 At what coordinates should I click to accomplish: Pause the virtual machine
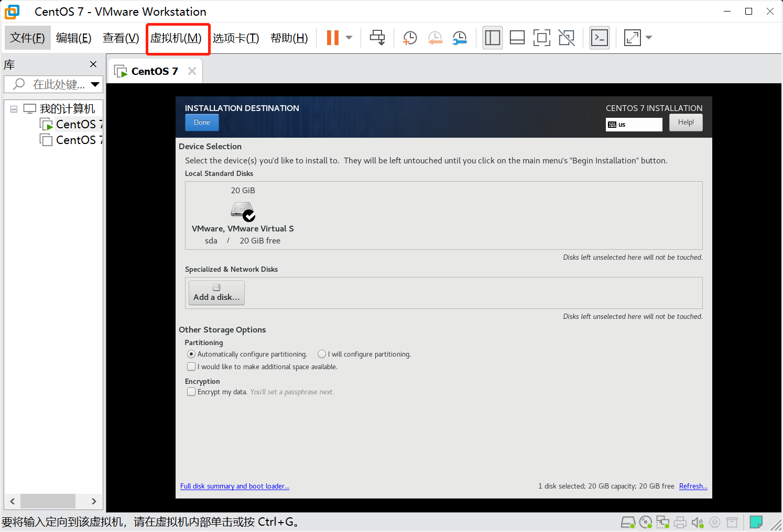coord(333,38)
